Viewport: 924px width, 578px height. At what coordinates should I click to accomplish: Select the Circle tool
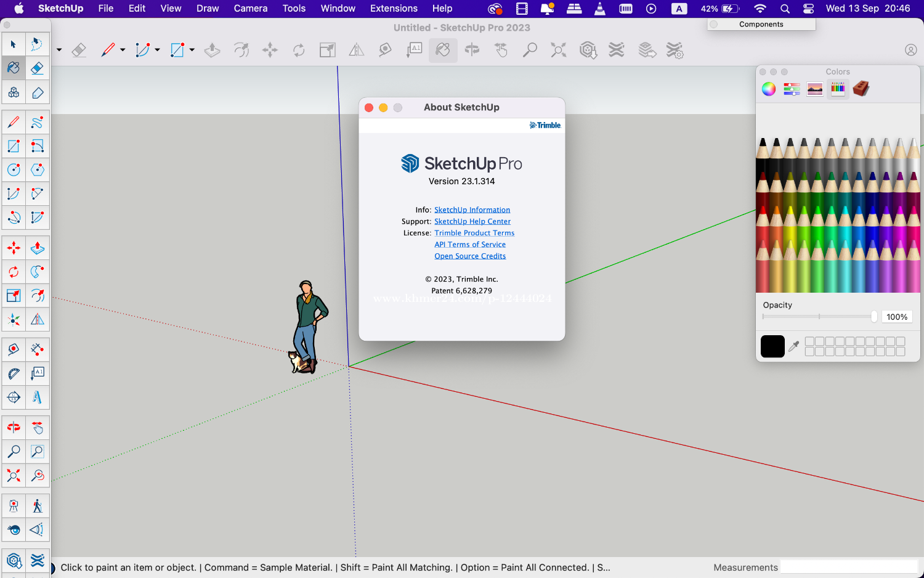click(14, 169)
